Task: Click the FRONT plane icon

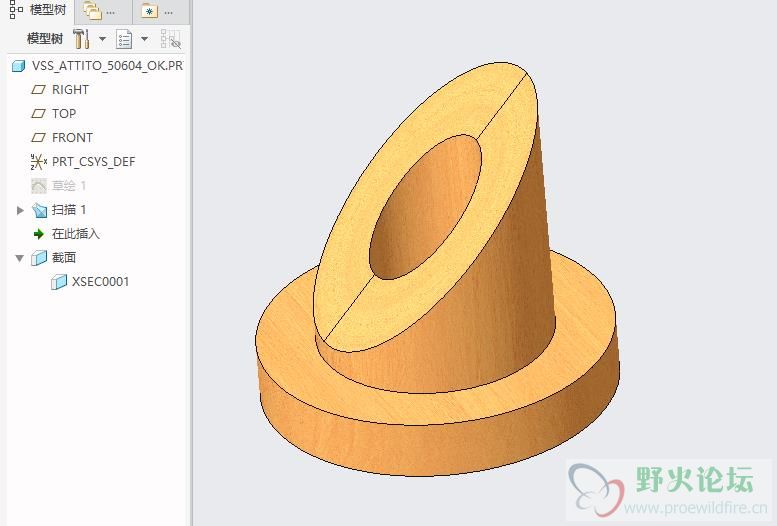Action: point(38,137)
